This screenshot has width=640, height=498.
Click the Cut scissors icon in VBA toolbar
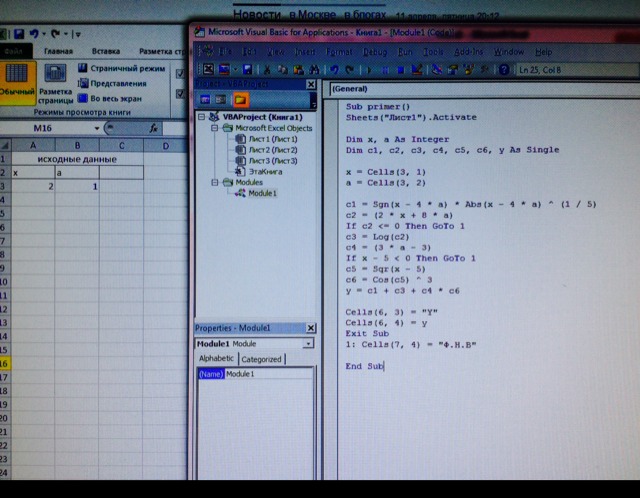pos(267,70)
